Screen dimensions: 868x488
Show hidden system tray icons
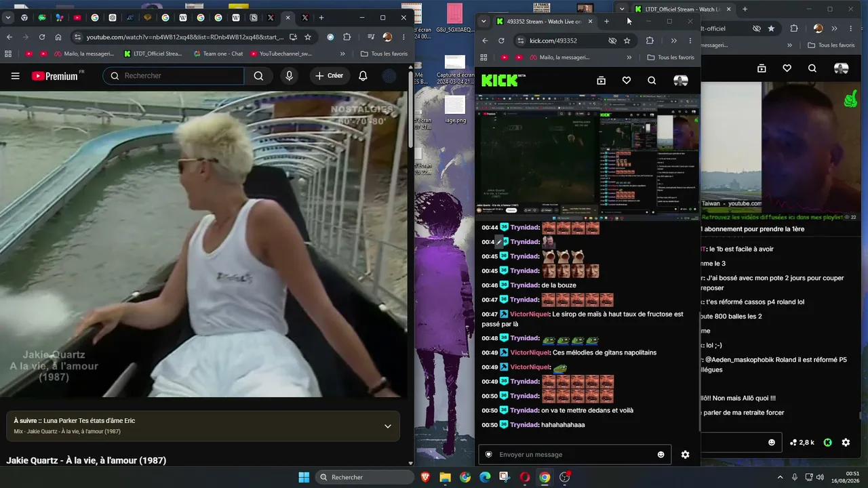coord(780,477)
